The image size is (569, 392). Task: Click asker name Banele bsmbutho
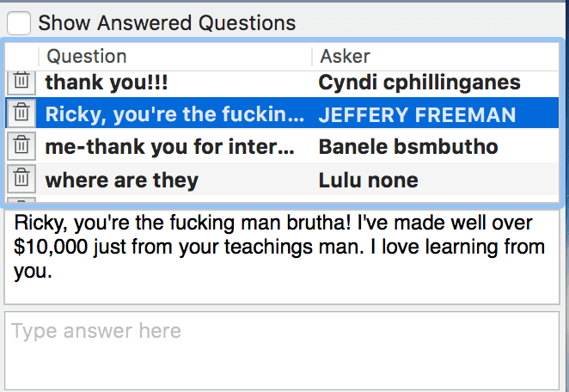tap(408, 147)
